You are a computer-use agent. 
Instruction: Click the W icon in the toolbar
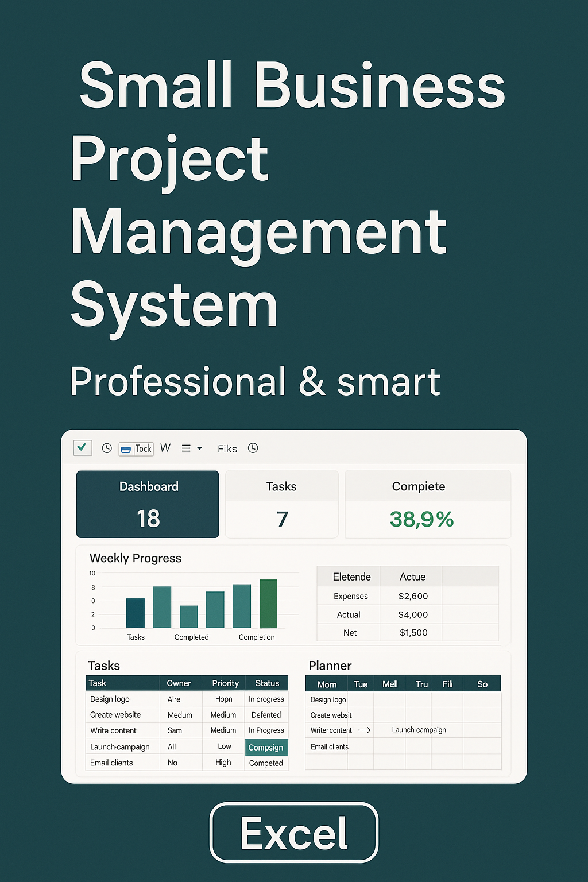[165, 448]
